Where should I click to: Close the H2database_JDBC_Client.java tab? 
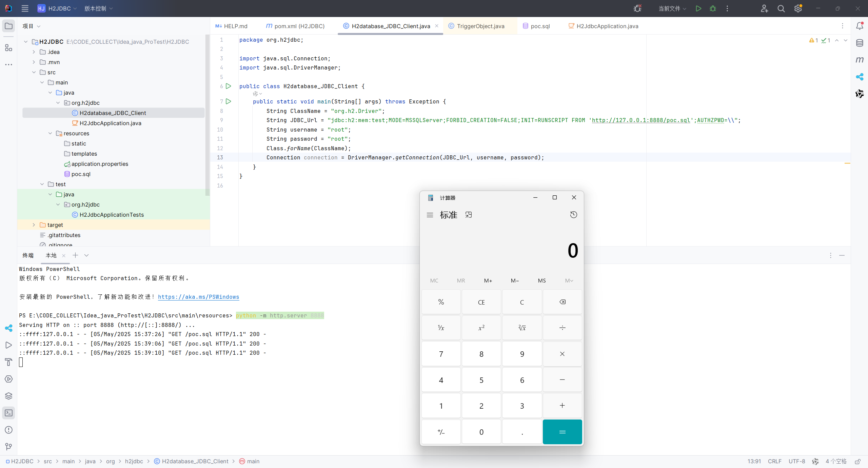tap(437, 26)
